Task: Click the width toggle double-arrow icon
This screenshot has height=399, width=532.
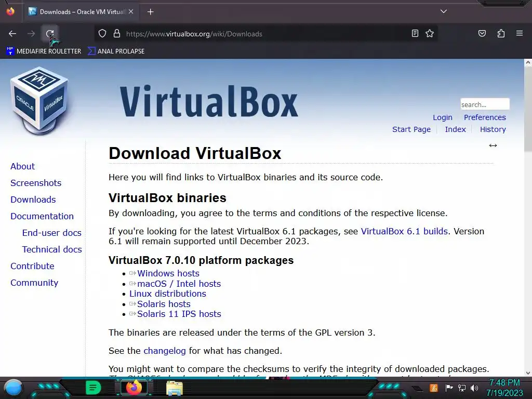Action: point(493,145)
